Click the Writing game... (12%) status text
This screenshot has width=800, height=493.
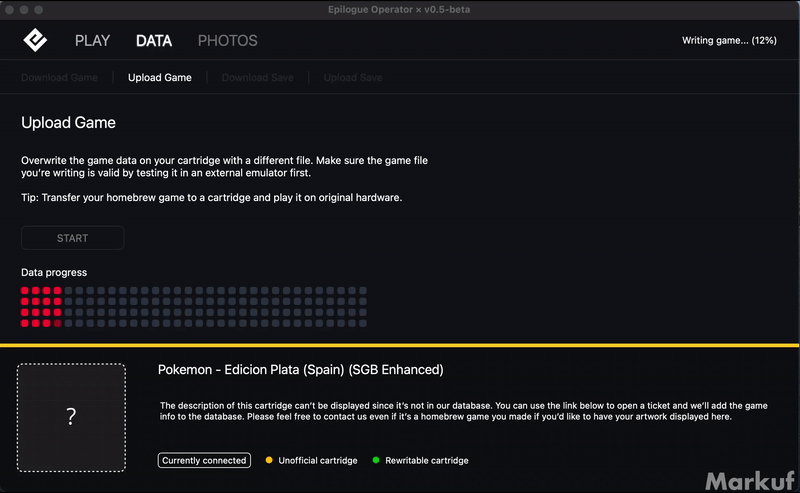[x=729, y=40]
